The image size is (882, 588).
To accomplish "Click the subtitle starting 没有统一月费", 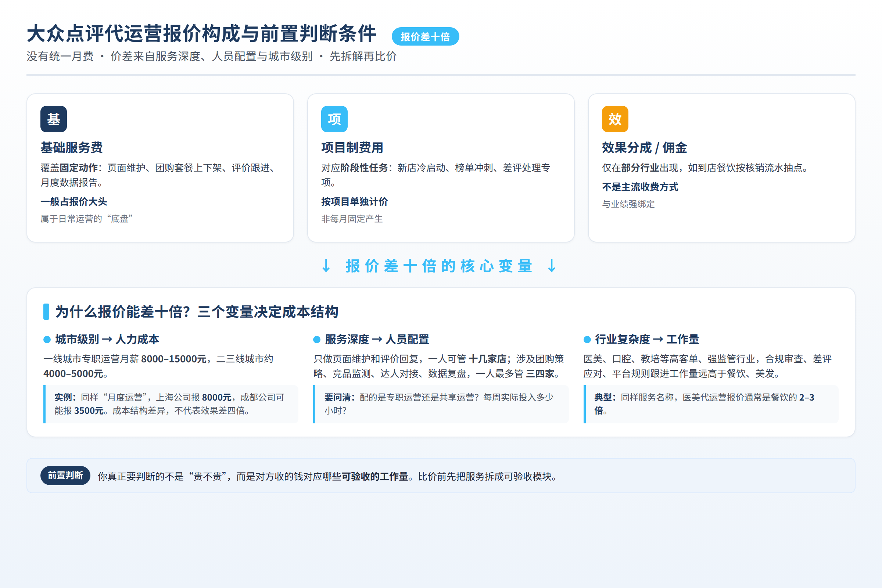I will point(212,56).
